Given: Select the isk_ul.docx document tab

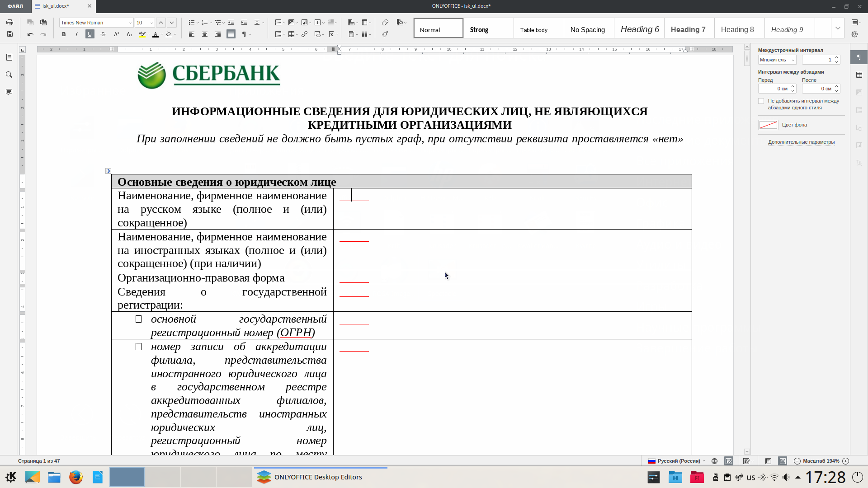Looking at the screenshot, I should click(56, 6).
